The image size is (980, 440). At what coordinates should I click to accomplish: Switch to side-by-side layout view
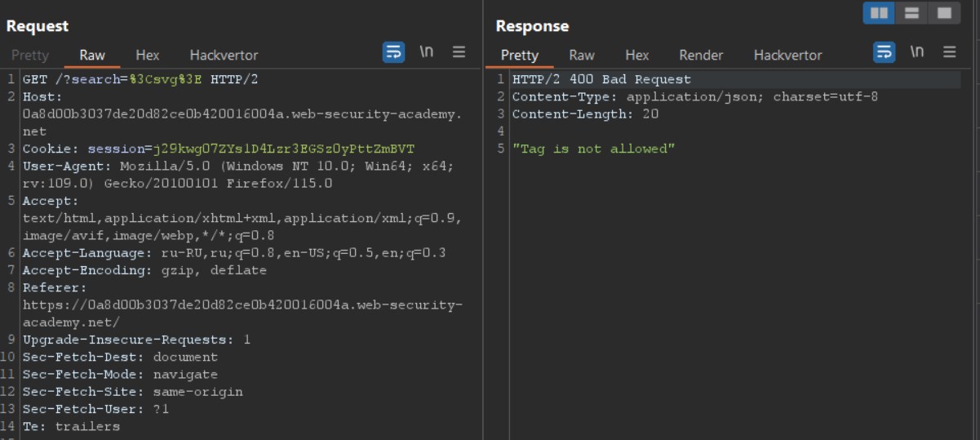click(879, 13)
